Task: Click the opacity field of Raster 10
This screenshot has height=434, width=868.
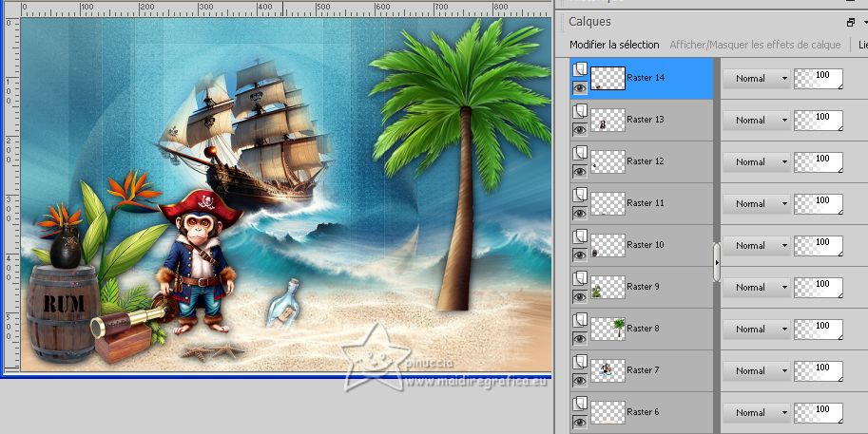Action: (819, 245)
